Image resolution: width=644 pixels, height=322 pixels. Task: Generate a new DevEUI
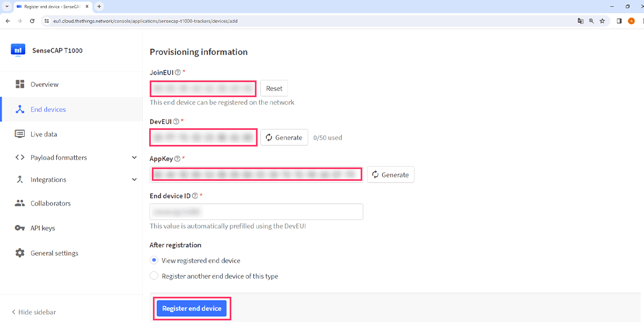pos(284,137)
